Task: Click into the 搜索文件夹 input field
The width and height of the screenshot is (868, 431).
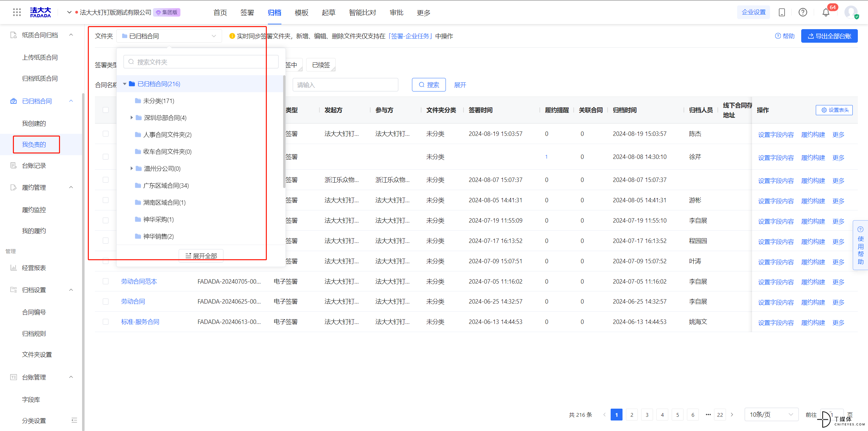Action: tap(201, 62)
